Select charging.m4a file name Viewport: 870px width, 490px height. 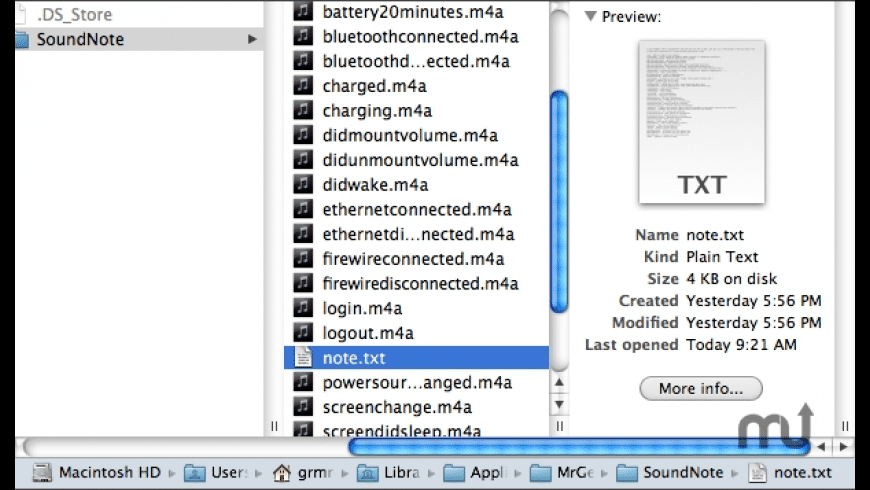(x=377, y=111)
